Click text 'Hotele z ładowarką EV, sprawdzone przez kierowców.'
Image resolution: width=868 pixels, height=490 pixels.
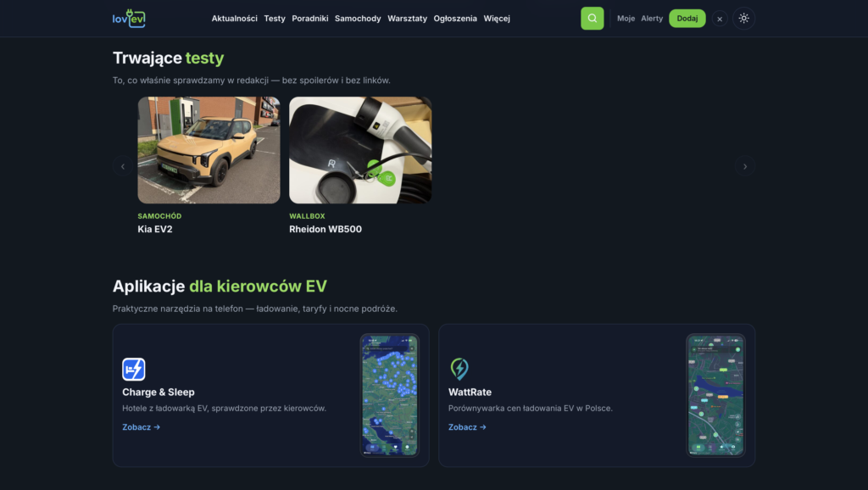coord(224,408)
